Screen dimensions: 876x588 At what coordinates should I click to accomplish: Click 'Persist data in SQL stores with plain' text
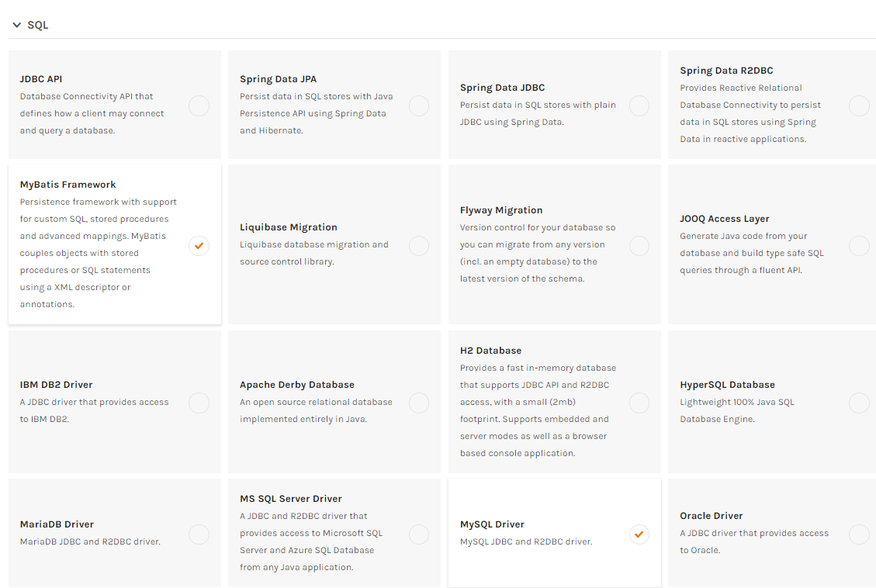tap(538, 105)
